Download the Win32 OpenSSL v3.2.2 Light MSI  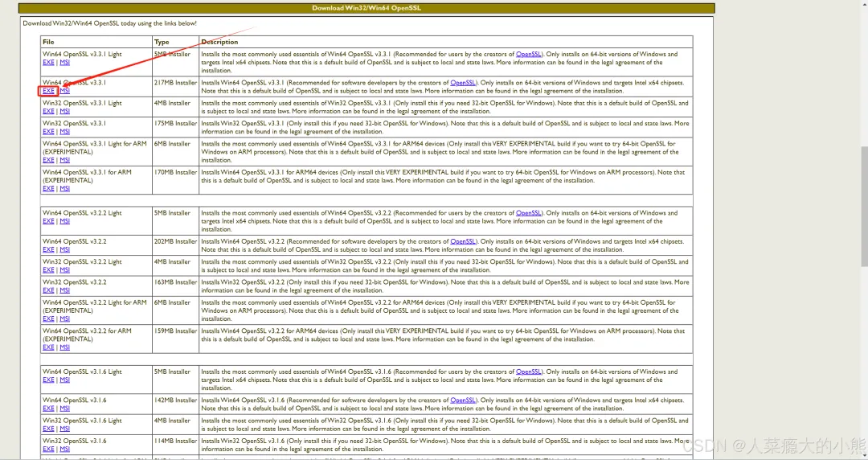(65, 270)
